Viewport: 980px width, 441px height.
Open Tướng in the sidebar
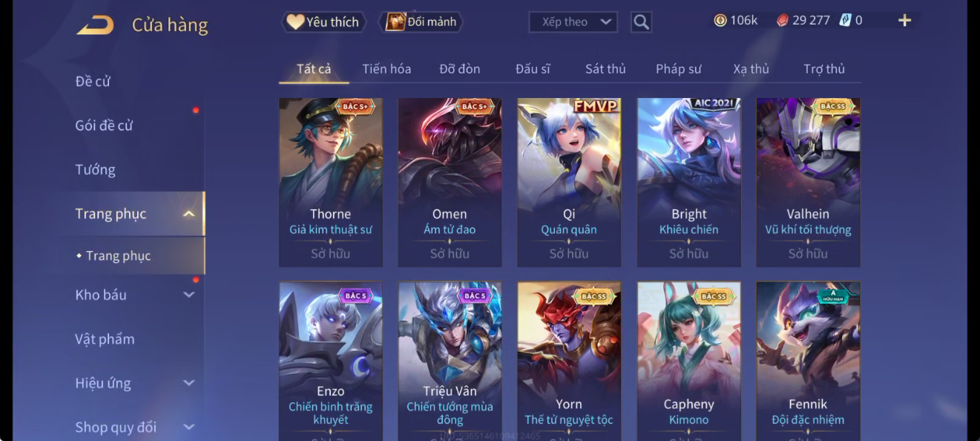click(95, 170)
